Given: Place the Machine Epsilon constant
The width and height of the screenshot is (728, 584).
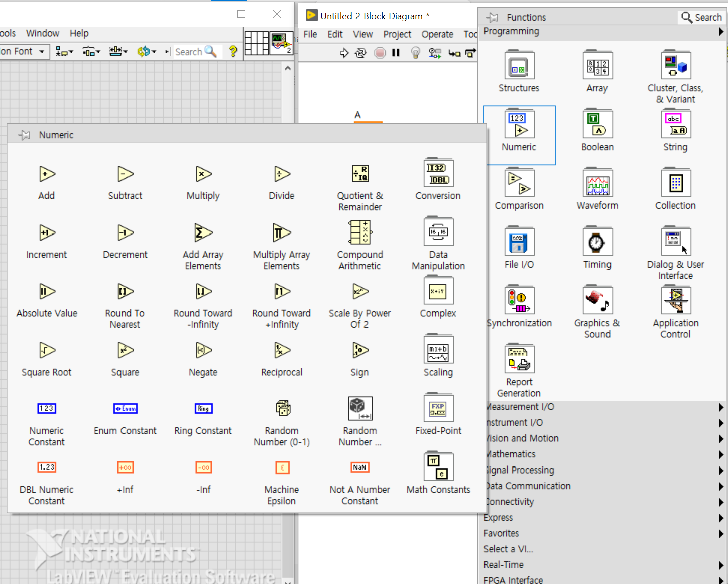Looking at the screenshot, I should (x=282, y=468).
